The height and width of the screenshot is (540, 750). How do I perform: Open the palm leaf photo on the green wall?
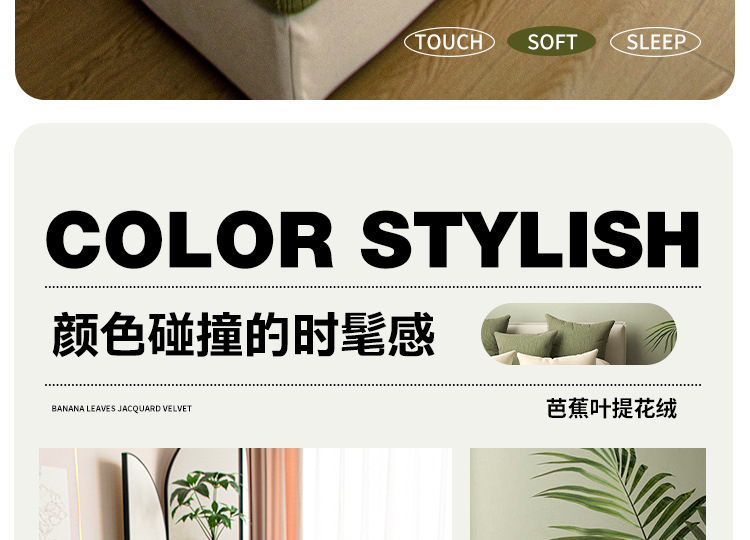(588, 494)
